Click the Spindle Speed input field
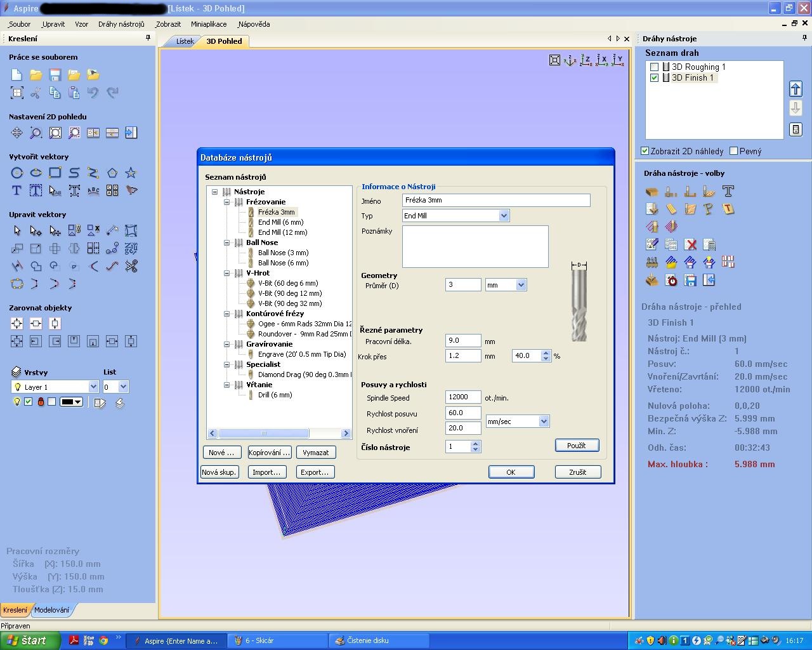Image resolution: width=812 pixels, height=650 pixels. point(462,397)
